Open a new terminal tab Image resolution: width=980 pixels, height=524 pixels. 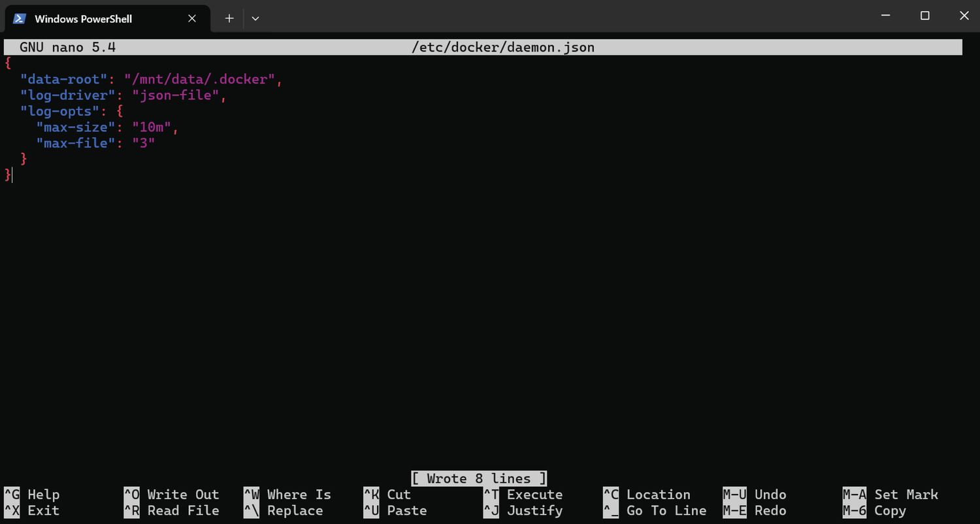229,18
